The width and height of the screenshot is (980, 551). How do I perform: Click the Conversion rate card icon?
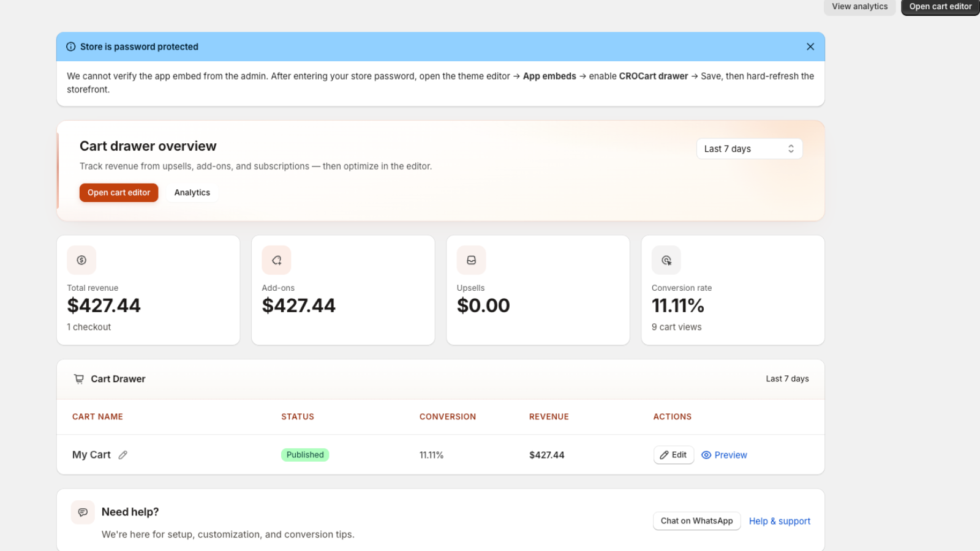click(666, 260)
